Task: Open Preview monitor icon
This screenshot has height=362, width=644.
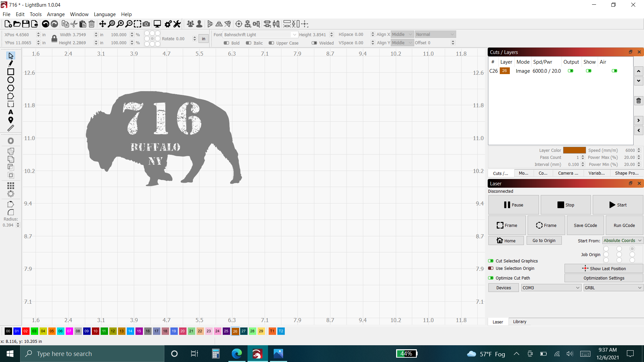Action: point(157,24)
